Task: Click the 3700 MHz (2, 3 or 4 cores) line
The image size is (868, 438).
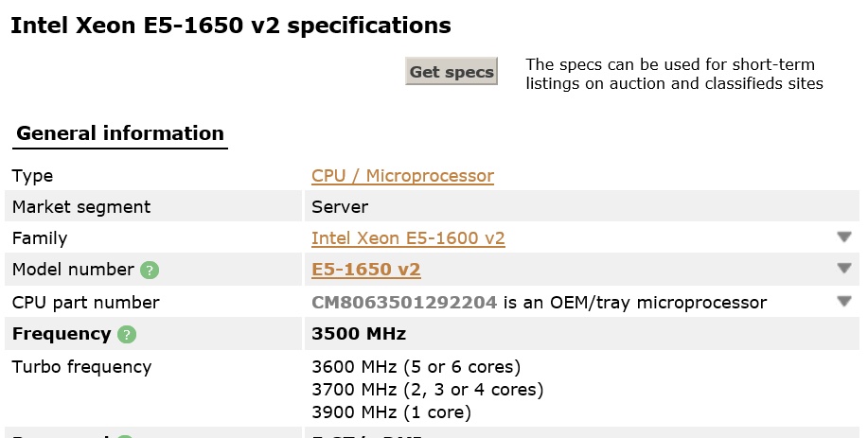Action: point(427,390)
